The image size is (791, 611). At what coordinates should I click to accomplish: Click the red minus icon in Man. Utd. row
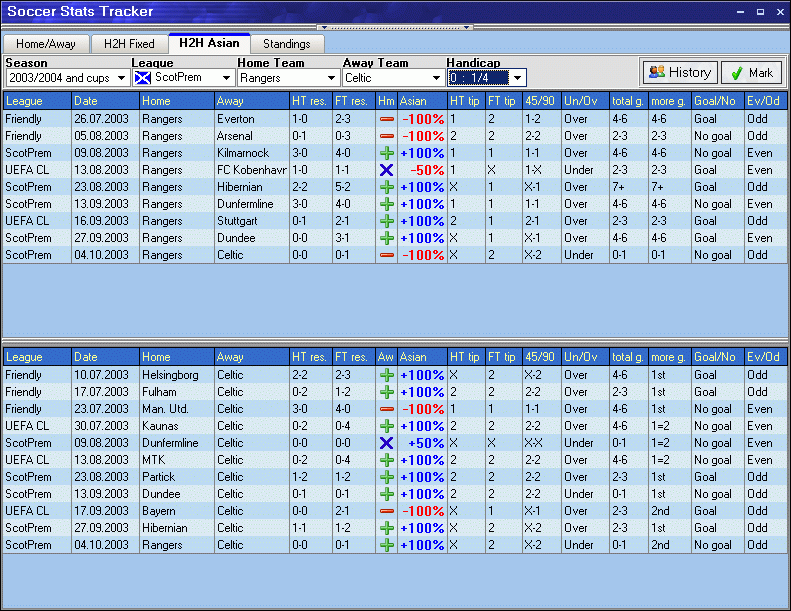click(x=386, y=409)
